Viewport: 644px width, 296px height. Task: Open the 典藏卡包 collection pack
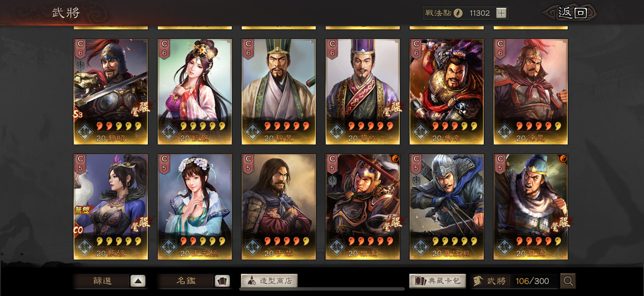pyautogui.click(x=438, y=281)
